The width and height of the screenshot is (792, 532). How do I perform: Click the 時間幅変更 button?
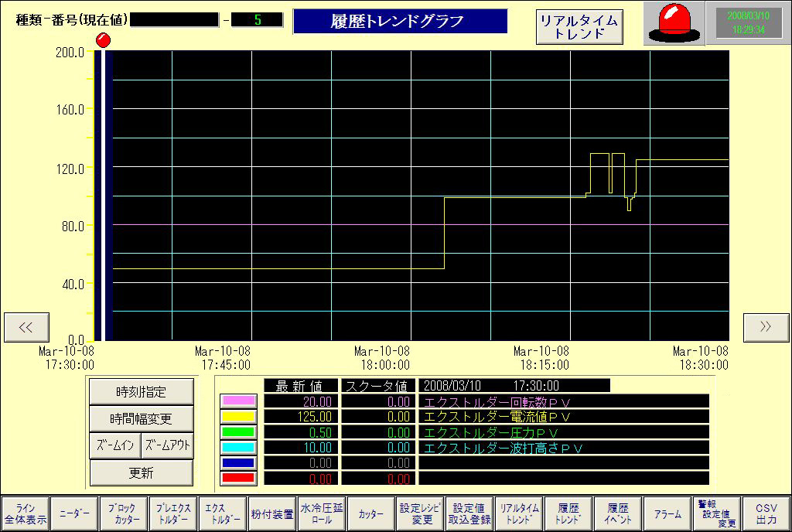point(141,418)
